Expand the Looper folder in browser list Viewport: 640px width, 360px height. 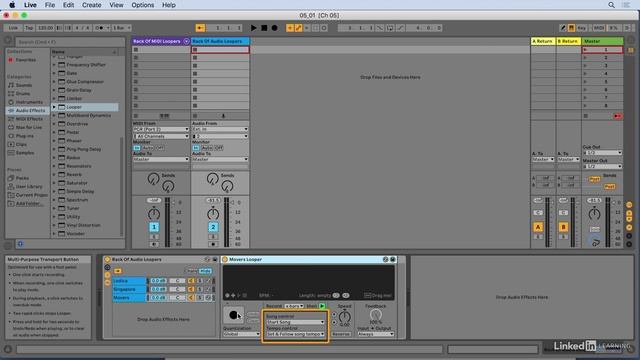(54, 107)
